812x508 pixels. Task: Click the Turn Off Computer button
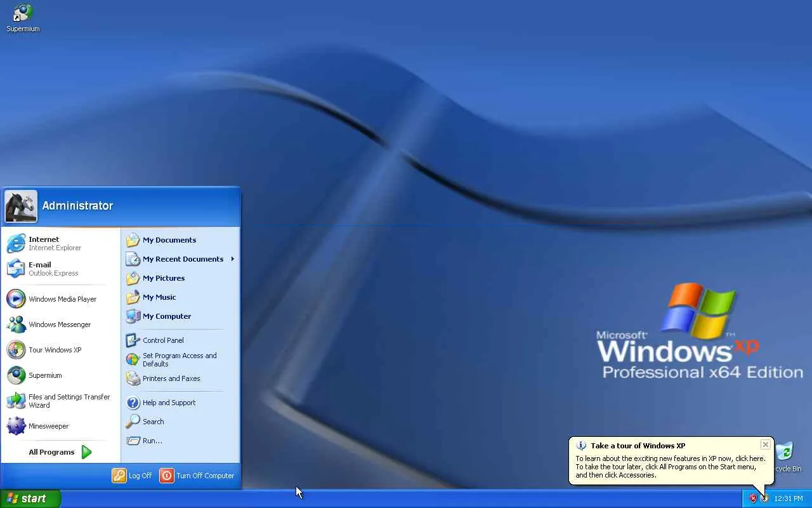click(197, 476)
